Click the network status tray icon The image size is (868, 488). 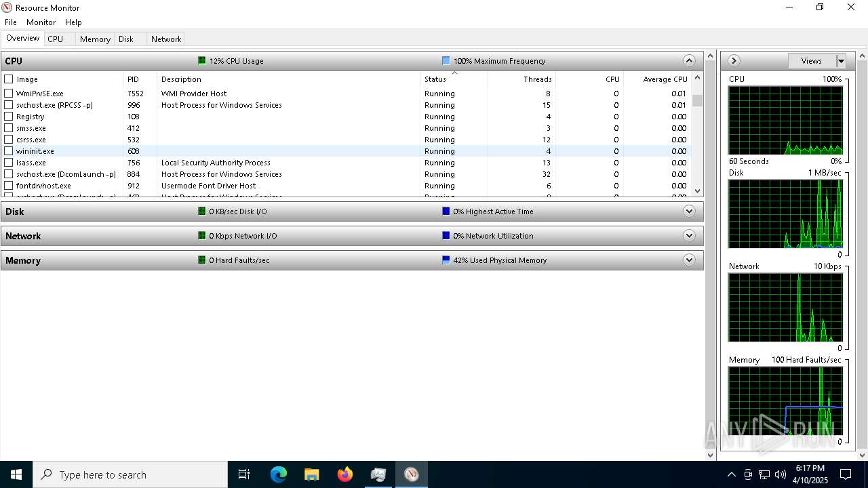tap(764, 474)
